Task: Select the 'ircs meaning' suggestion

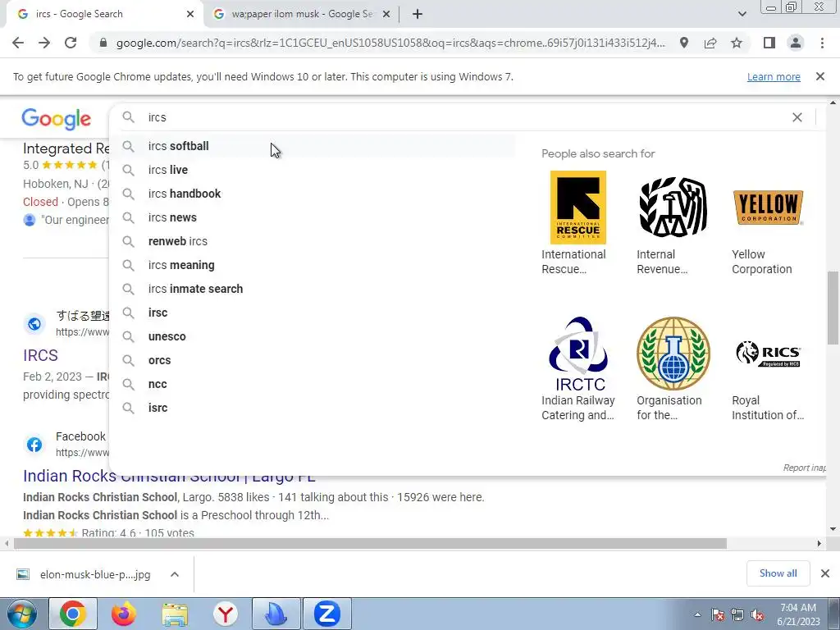Action: [x=313, y=265]
